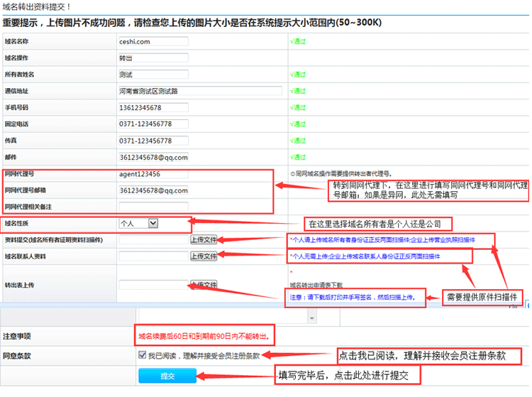Click 上传文件 button for 域名联系人资料 row
Viewport: 532px width, 397px height.
tap(204, 256)
